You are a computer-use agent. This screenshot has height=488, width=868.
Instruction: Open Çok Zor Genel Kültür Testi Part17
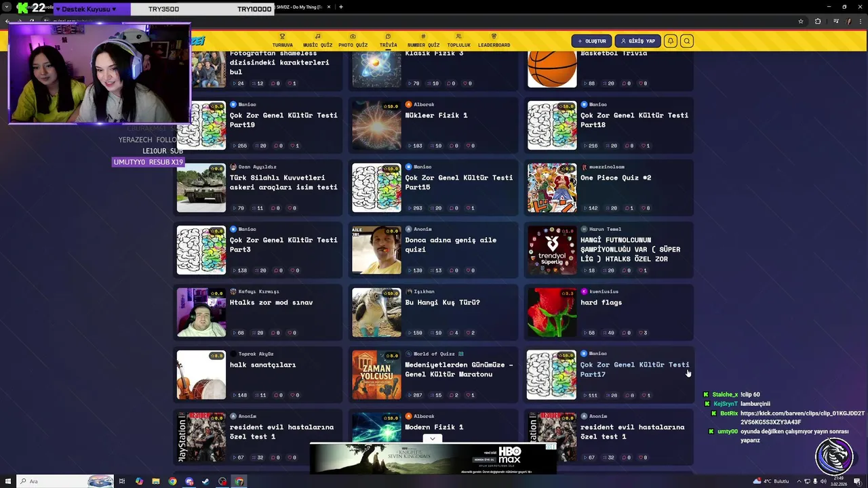635,369
